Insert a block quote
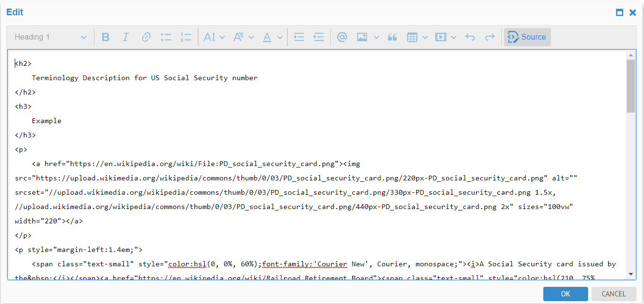 (392, 37)
